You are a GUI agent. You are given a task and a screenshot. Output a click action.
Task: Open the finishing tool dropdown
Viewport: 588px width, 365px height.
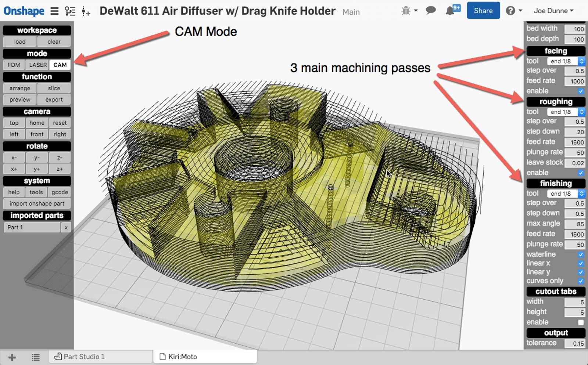tap(566, 194)
